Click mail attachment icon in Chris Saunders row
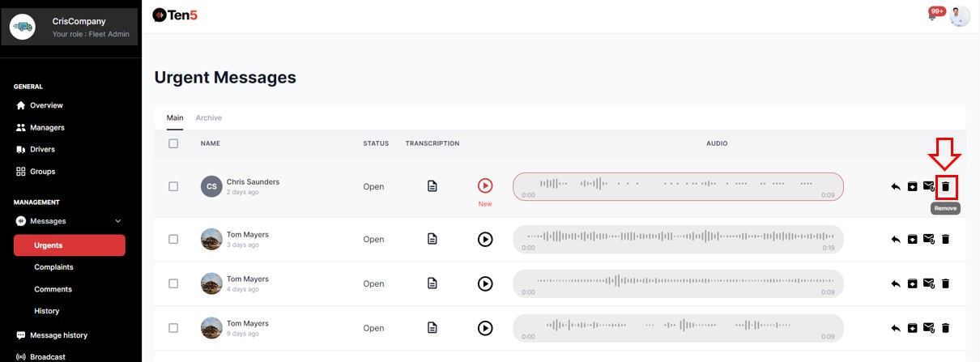980x362 pixels. (929, 186)
